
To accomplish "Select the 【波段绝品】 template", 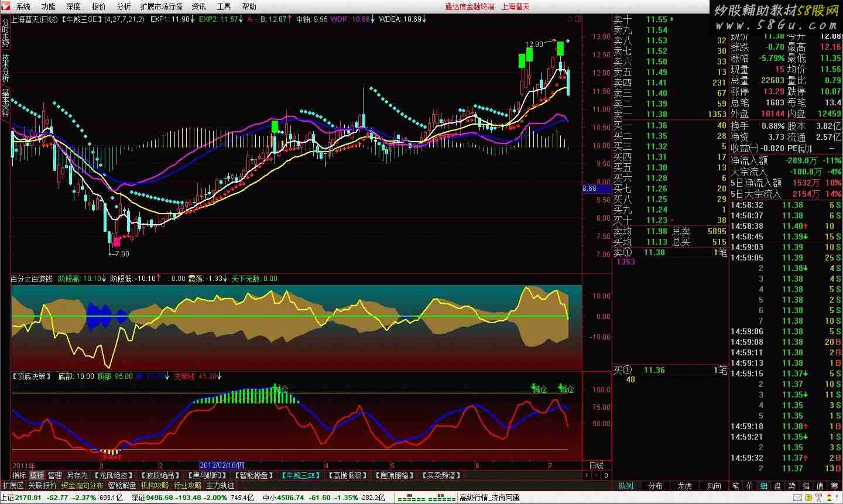I will click(x=161, y=475).
